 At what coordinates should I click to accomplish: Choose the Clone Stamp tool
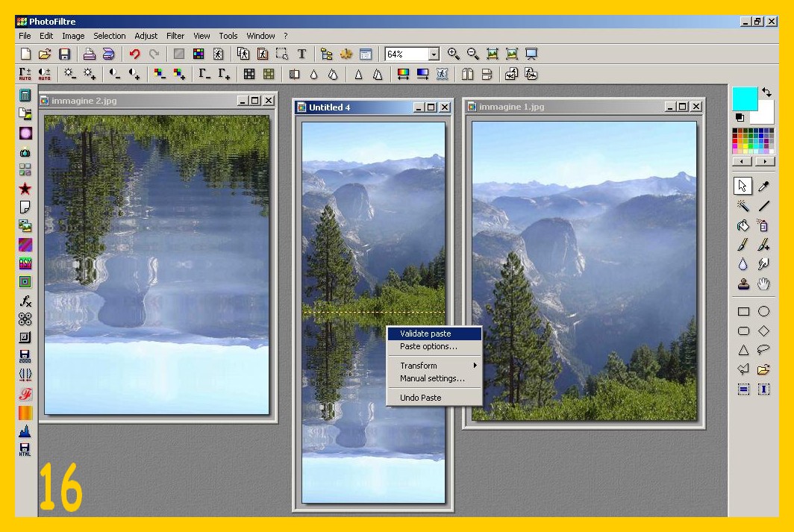[743, 284]
